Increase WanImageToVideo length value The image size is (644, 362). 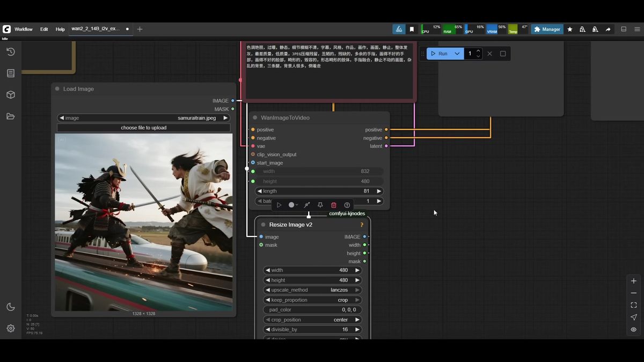pyautogui.click(x=379, y=191)
